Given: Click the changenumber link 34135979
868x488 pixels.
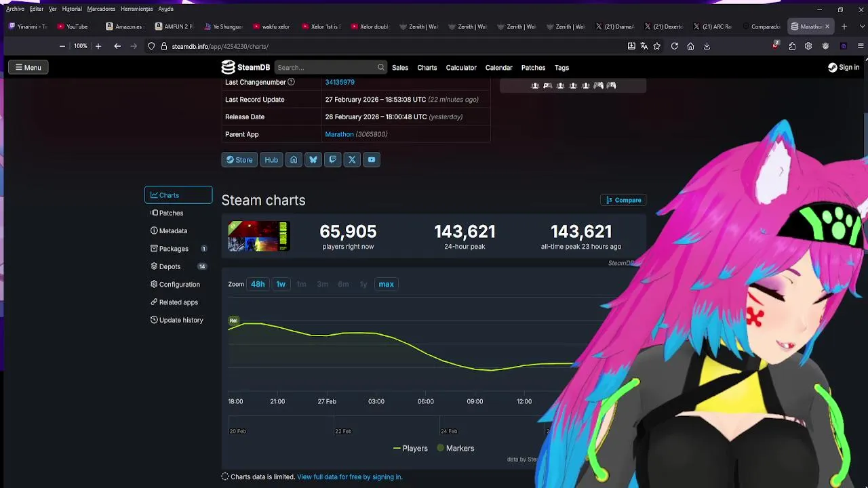Looking at the screenshot, I should [340, 82].
